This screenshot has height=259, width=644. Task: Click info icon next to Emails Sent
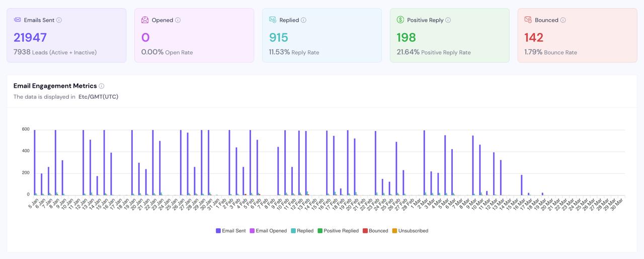[59, 20]
